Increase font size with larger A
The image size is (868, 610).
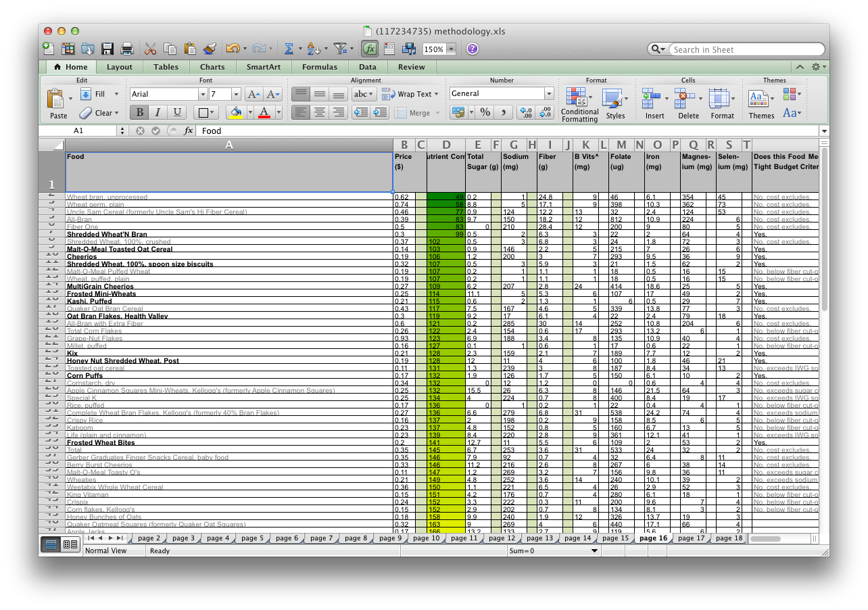click(254, 95)
